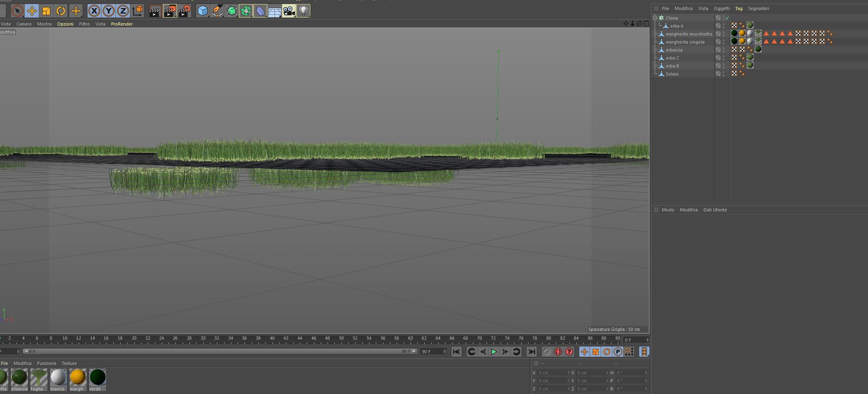Select the margh yellow material
The width and height of the screenshot is (868, 394).
tap(77, 380)
